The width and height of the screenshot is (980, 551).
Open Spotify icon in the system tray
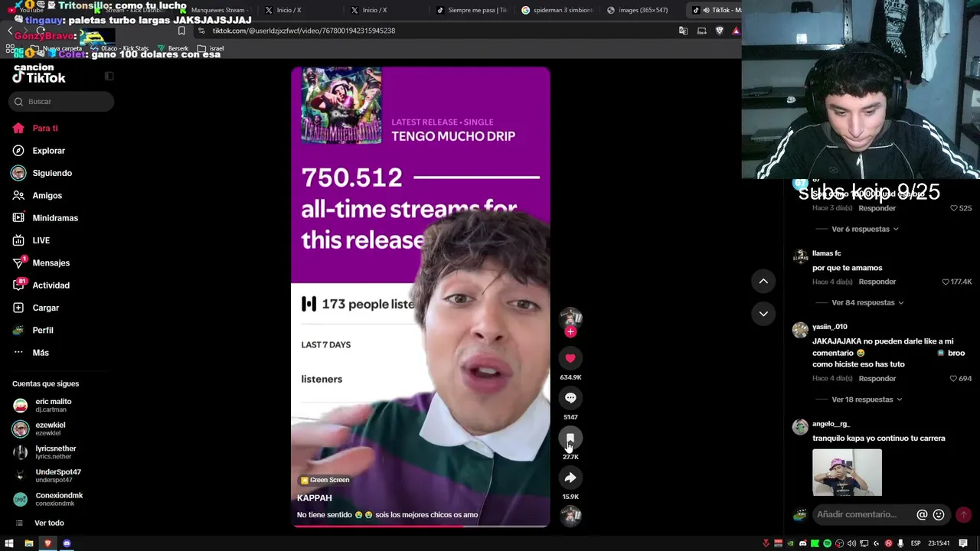point(827,543)
